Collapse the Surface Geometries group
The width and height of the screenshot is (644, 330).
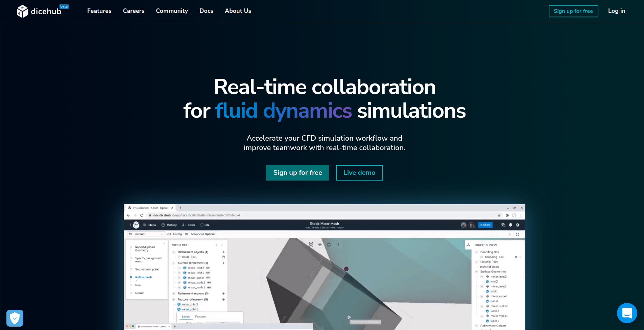(476, 272)
